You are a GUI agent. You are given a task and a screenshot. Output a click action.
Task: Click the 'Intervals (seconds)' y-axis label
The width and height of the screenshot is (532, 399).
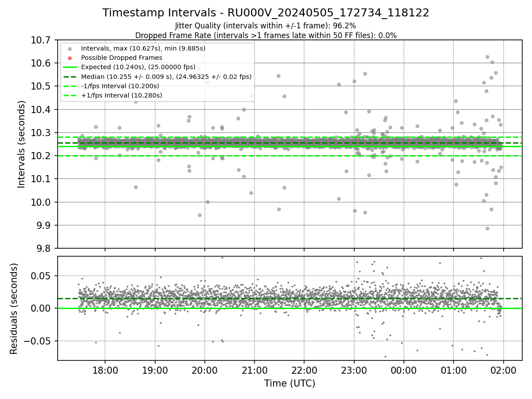[x=22, y=144]
